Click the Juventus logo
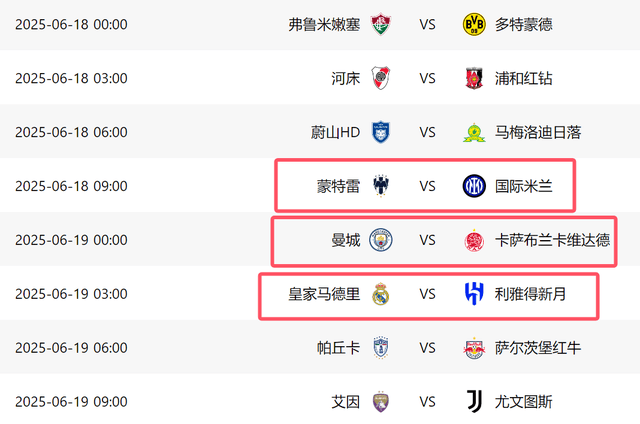This screenshot has height=424, width=640. [474, 402]
